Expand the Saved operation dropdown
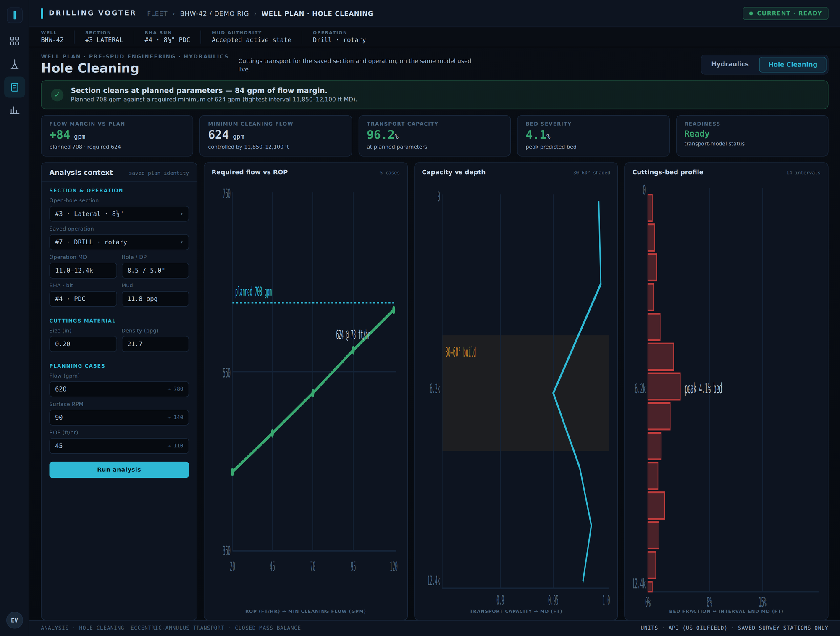Screen dimensions: 840x636 pyautogui.click(x=119, y=242)
